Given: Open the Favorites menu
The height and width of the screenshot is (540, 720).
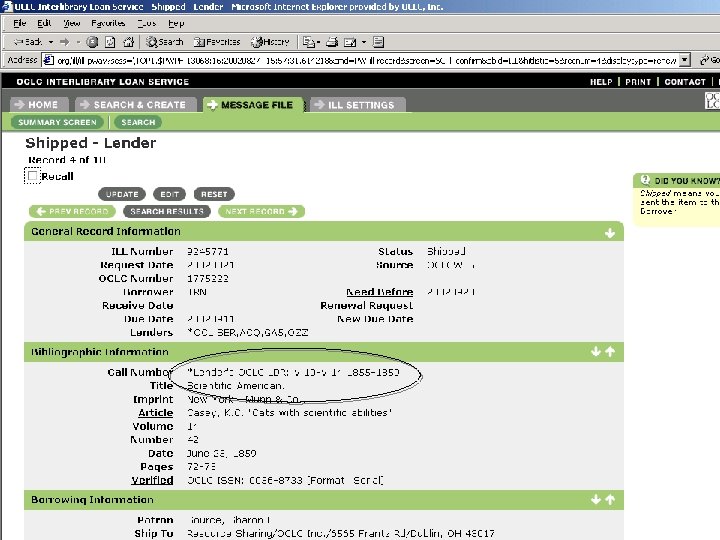Looking at the screenshot, I should [108, 23].
